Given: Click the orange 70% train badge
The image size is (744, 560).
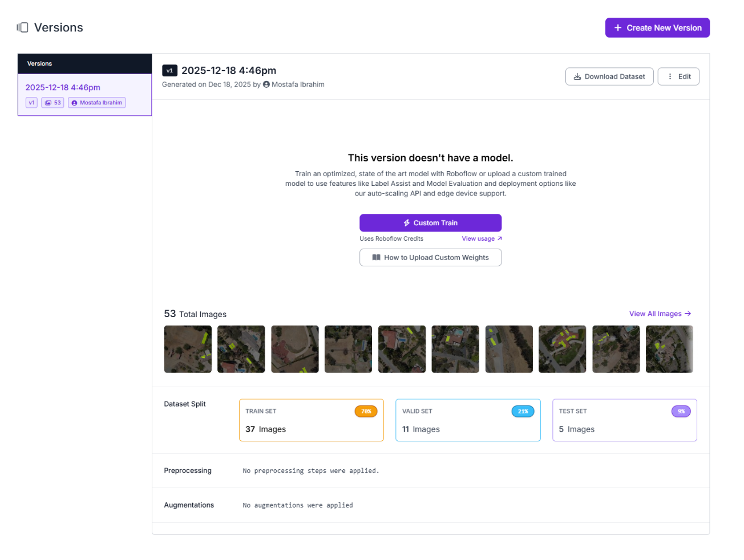Looking at the screenshot, I should tap(366, 411).
